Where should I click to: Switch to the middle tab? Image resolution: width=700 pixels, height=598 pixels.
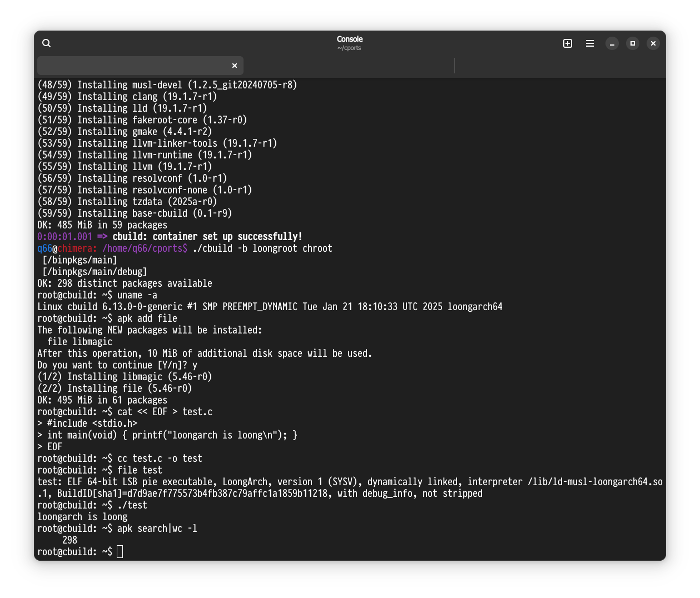(349, 66)
